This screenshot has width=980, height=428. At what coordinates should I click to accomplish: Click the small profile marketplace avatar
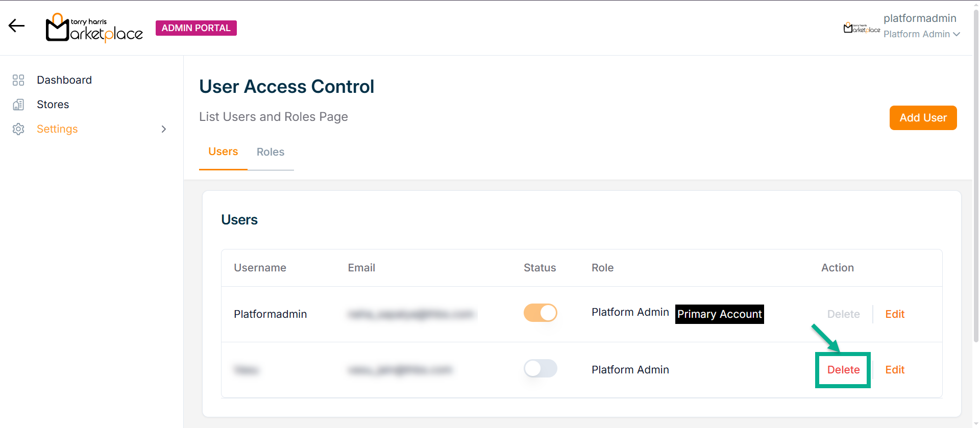pyautogui.click(x=862, y=28)
